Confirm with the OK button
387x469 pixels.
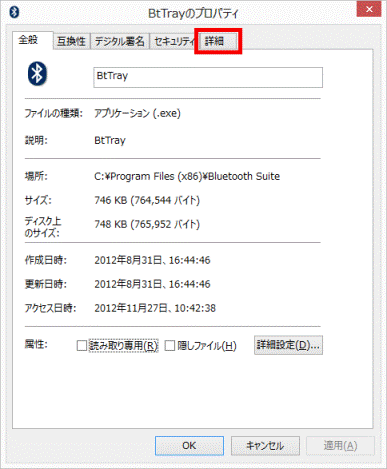[x=189, y=446]
